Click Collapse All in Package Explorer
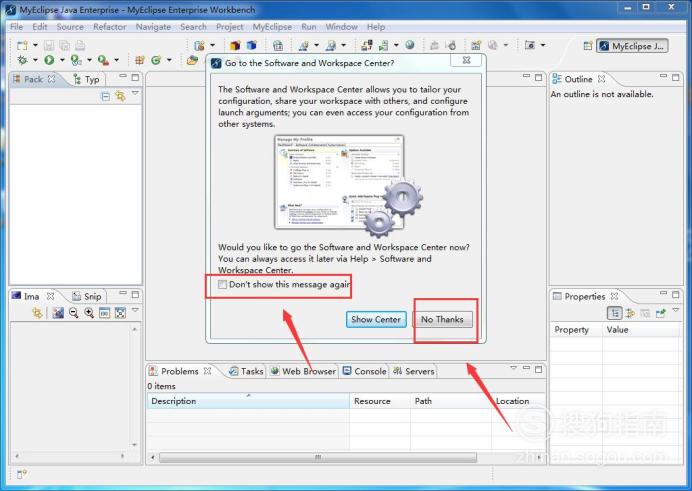 [105, 96]
